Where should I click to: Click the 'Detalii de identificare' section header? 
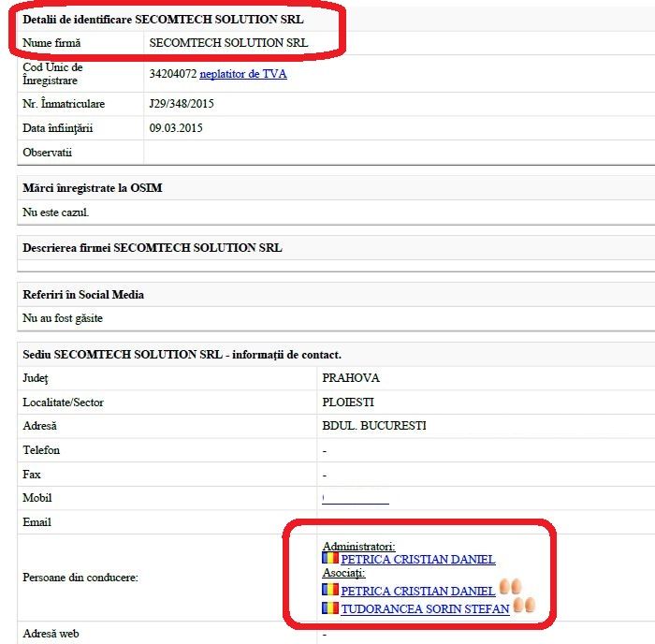163,19
